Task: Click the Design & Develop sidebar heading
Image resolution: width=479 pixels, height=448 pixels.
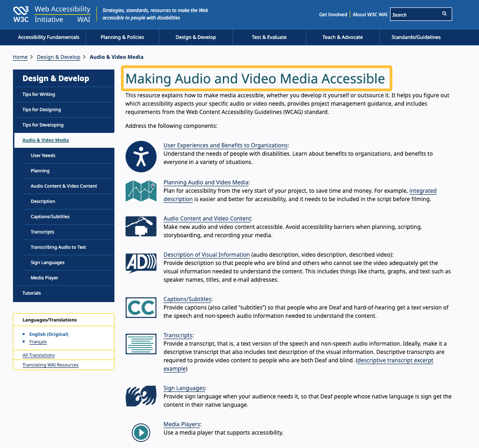Action: [56, 79]
